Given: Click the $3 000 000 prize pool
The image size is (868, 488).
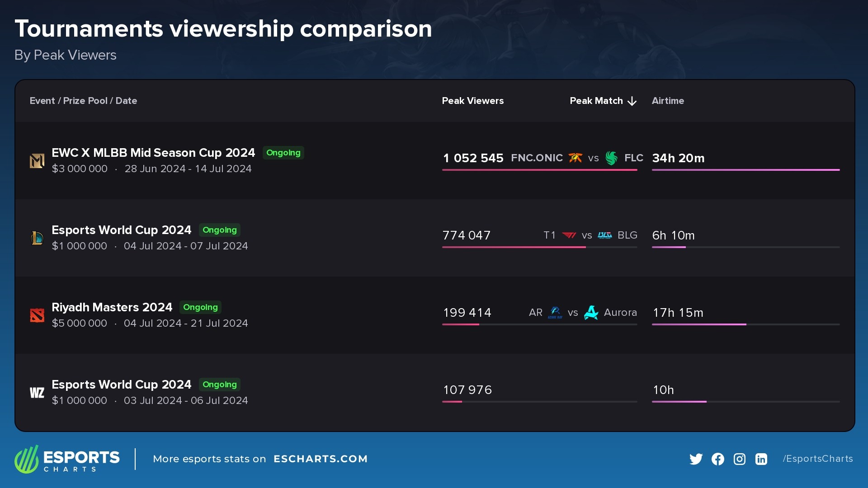Looking at the screenshot, I should tap(80, 169).
